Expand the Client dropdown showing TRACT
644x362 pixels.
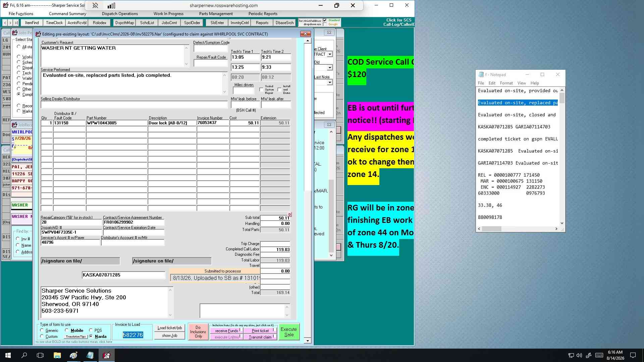coord(330,54)
